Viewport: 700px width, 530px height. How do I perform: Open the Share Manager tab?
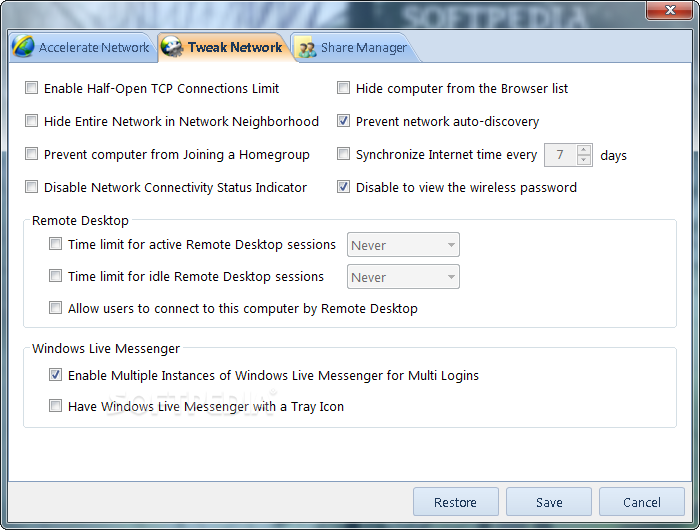pyautogui.click(x=354, y=47)
